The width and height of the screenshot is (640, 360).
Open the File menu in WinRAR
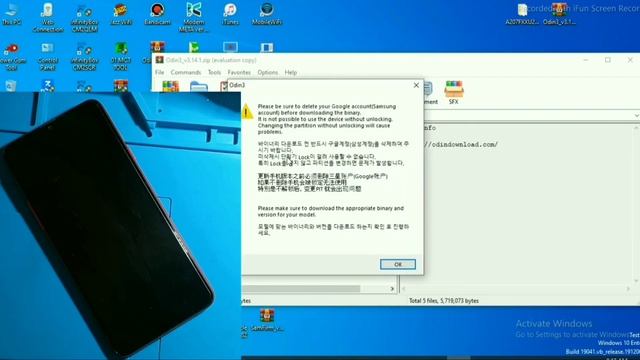point(160,72)
